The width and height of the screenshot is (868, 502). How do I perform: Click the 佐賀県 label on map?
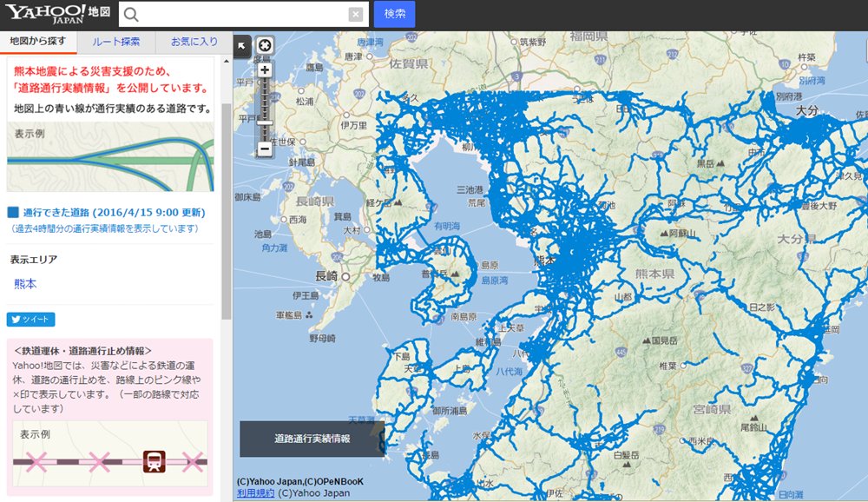[409, 63]
